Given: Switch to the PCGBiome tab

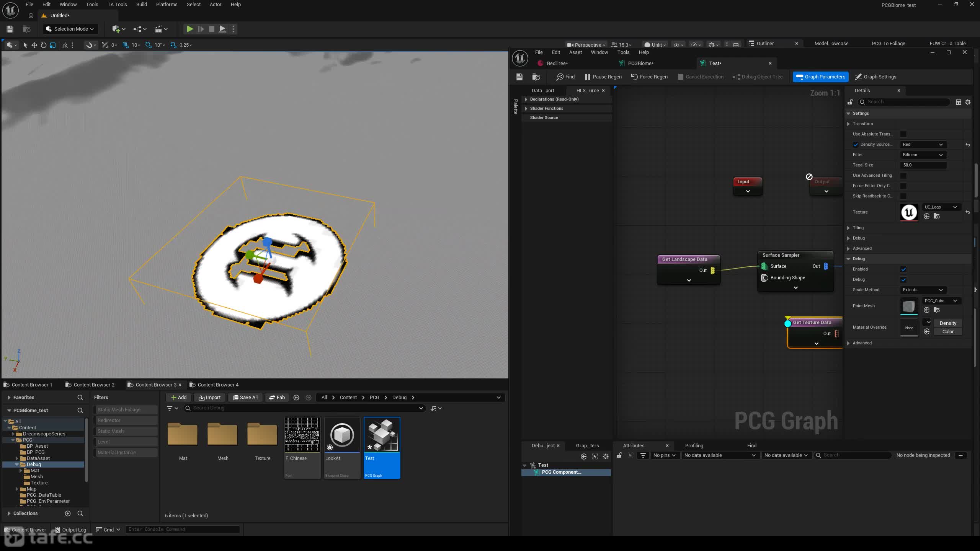Looking at the screenshot, I should click(x=640, y=64).
